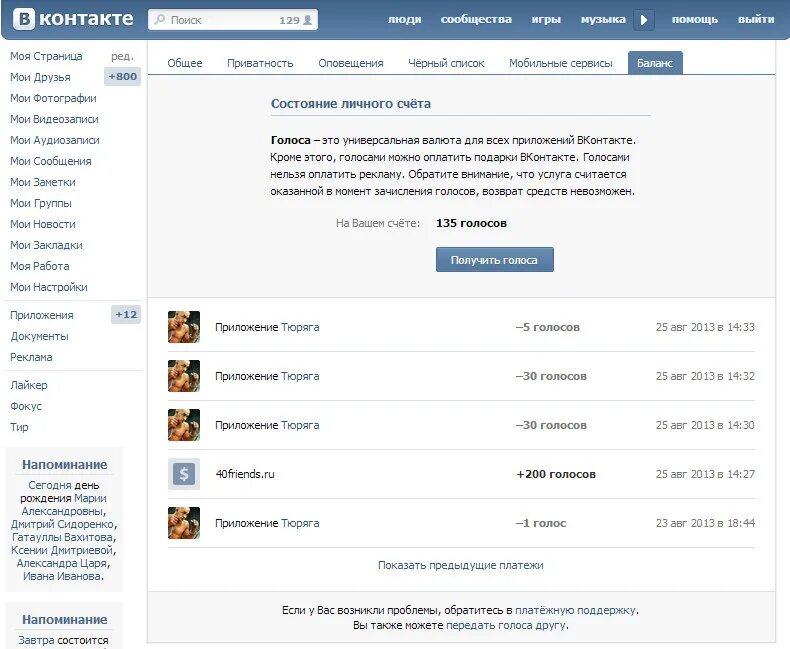The width and height of the screenshot is (790, 649).
Task: Open Мои Сообщения in sidebar
Action: pos(51,161)
